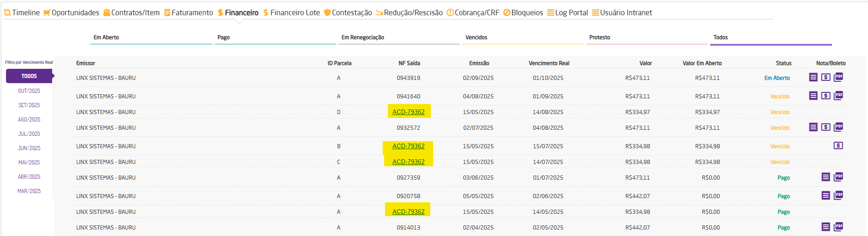View nota for NF 0932572
Viewport: 868px width, 236px height.
[x=813, y=127]
